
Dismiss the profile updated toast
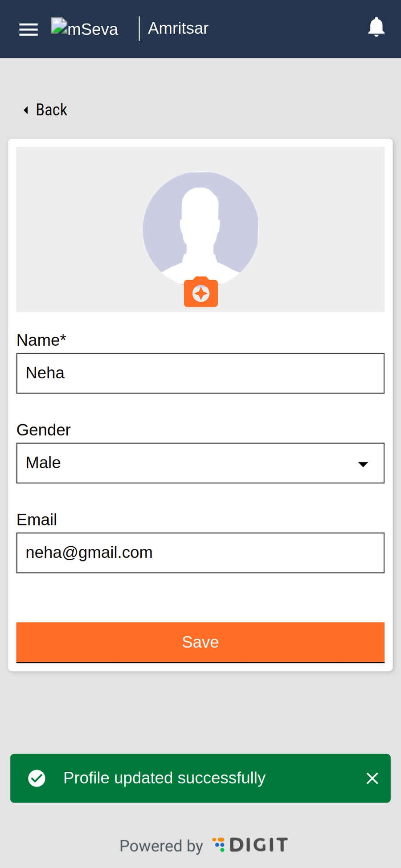tap(372, 778)
